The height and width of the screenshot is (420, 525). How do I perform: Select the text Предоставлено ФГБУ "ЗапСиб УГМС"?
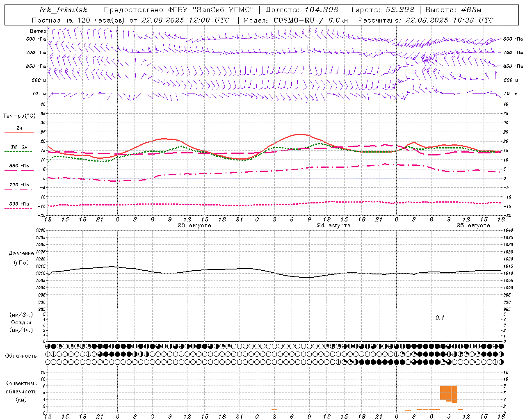click(179, 10)
